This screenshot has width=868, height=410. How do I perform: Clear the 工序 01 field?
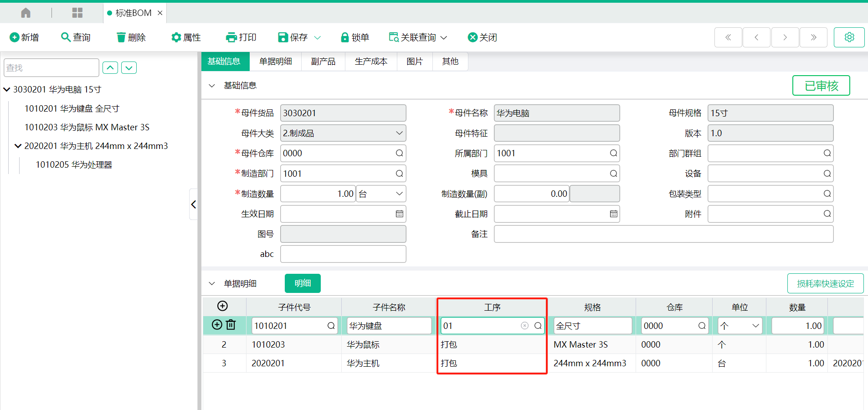click(525, 325)
